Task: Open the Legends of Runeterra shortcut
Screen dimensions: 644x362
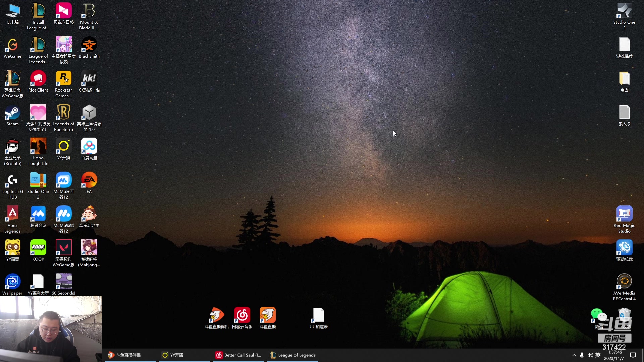Action: (x=63, y=113)
